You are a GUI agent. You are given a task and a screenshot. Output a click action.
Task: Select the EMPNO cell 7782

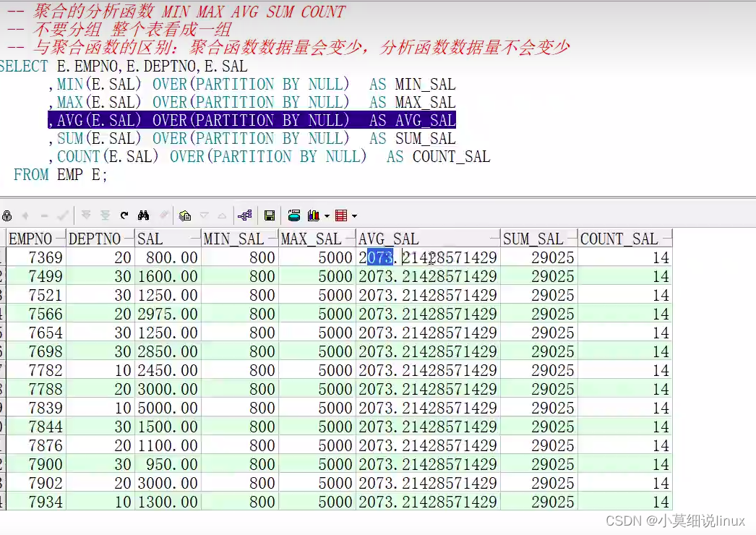[x=36, y=370]
